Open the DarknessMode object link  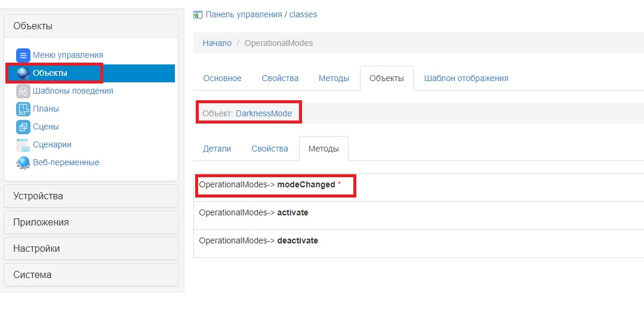263,113
